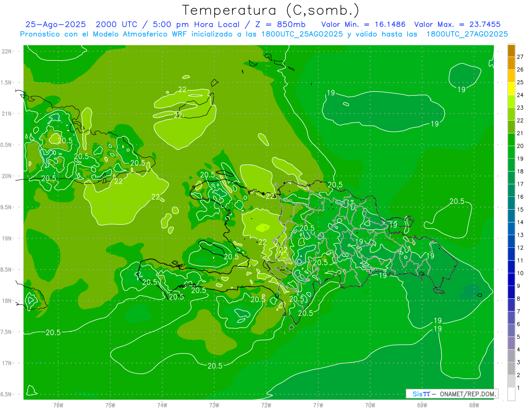The width and height of the screenshot is (532, 411).
Task: Click color bar legend value '24'
Action: (520, 95)
